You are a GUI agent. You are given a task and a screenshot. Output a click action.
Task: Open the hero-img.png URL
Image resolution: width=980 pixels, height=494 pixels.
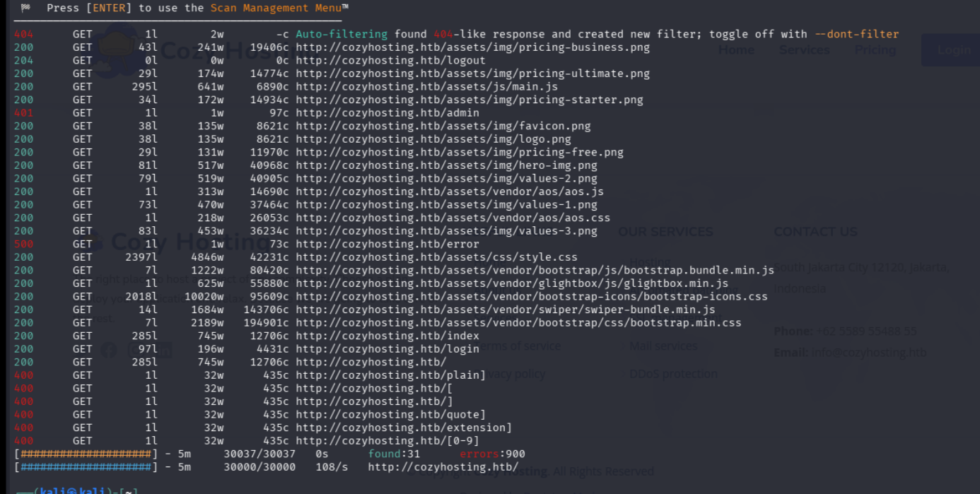pyautogui.click(x=446, y=165)
